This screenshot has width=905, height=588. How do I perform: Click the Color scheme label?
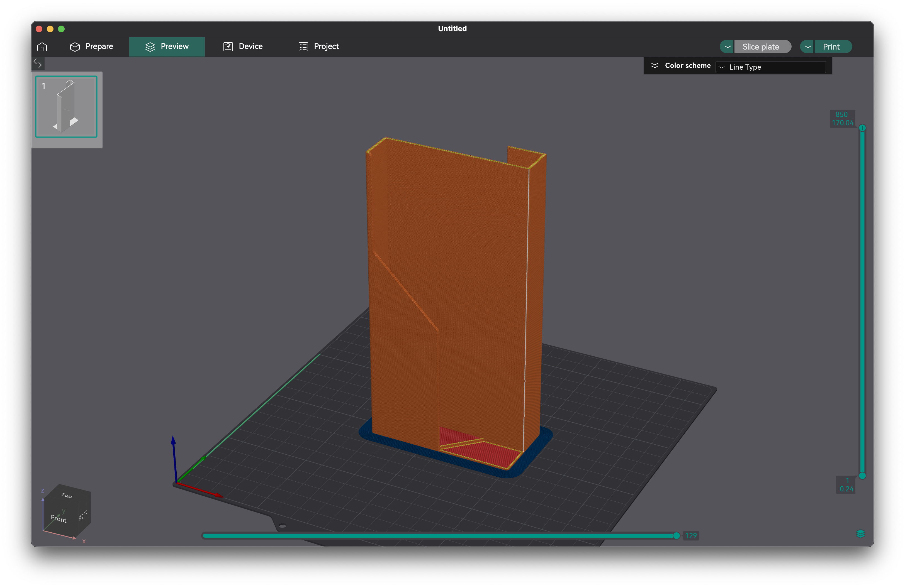(687, 65)
